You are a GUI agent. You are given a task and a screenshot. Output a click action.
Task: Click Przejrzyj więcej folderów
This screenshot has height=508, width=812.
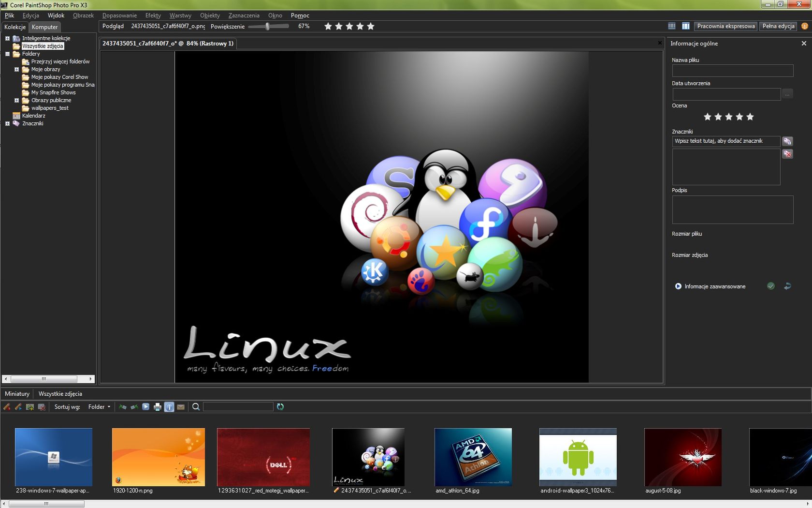pos(60,61)
